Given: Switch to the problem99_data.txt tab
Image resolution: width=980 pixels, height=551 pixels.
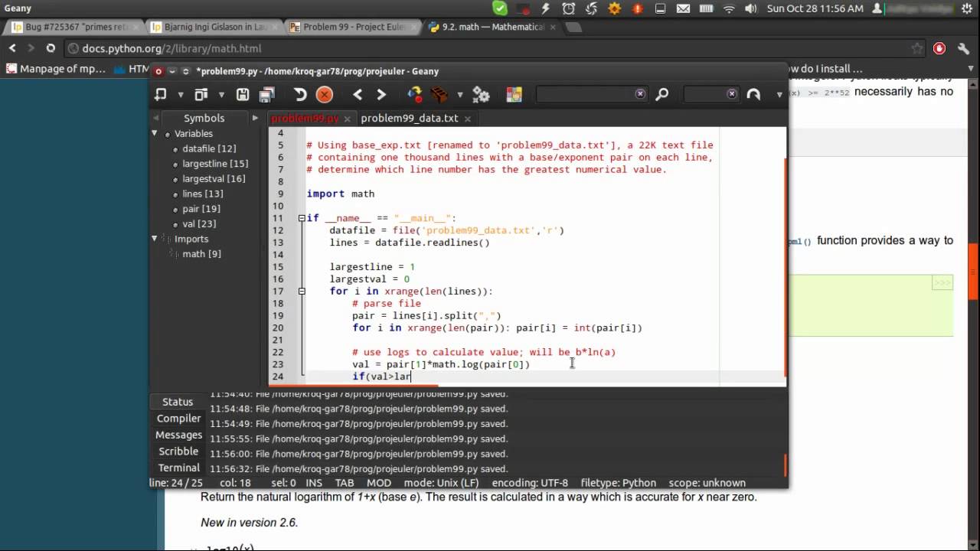Looking at the screenshot, I should point(409,118).
